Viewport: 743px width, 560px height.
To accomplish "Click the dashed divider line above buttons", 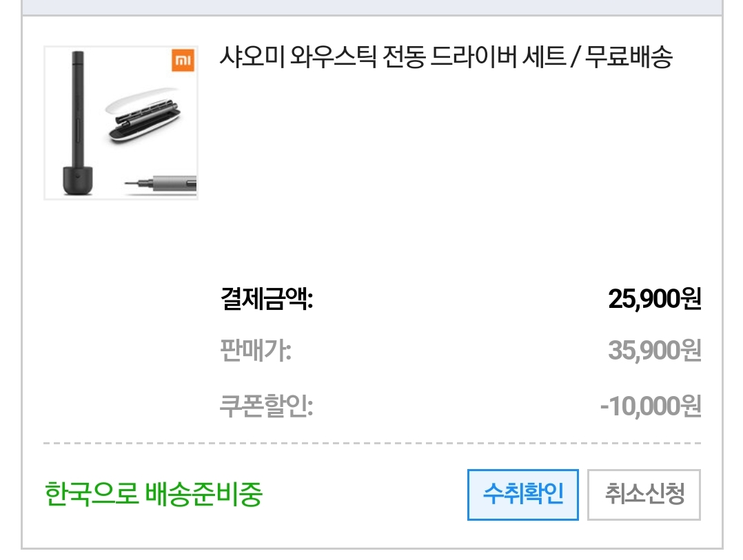I will click(x=372, y=444).
